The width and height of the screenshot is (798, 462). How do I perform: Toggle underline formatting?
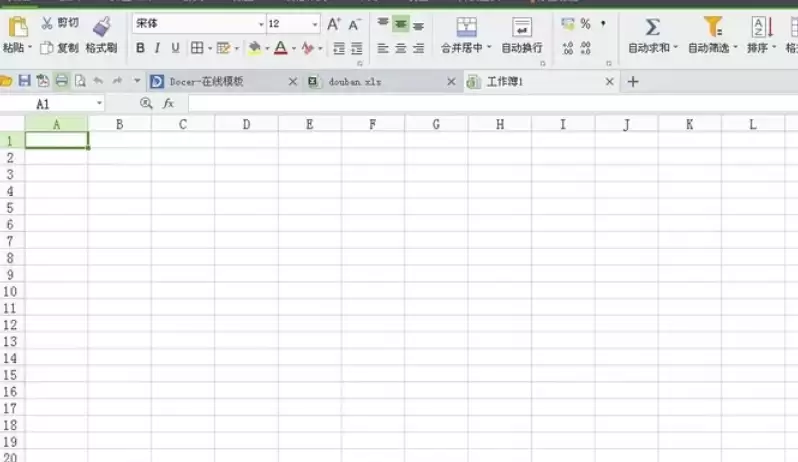[175, 48]
